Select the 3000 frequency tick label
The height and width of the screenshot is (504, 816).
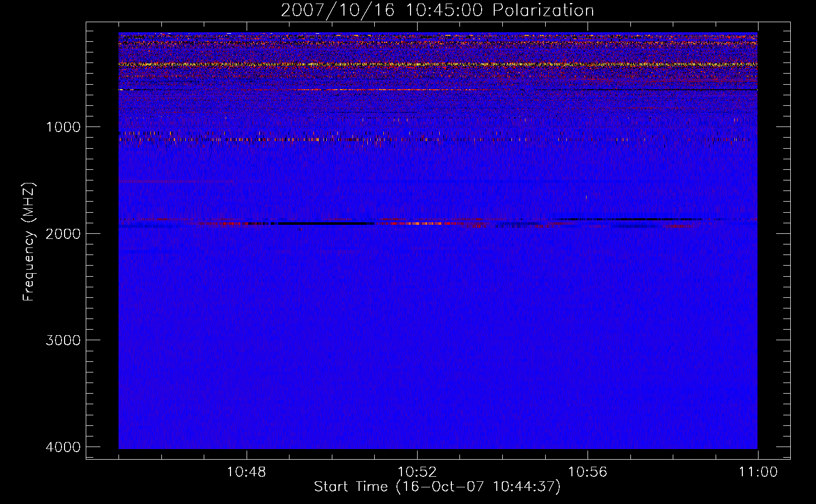[63, 340]
